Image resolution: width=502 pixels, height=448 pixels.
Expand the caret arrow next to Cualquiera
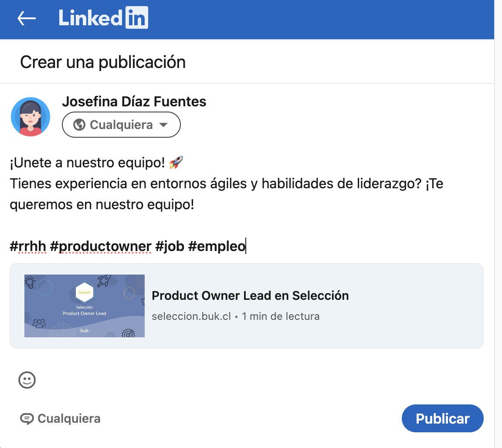point(163,125)
